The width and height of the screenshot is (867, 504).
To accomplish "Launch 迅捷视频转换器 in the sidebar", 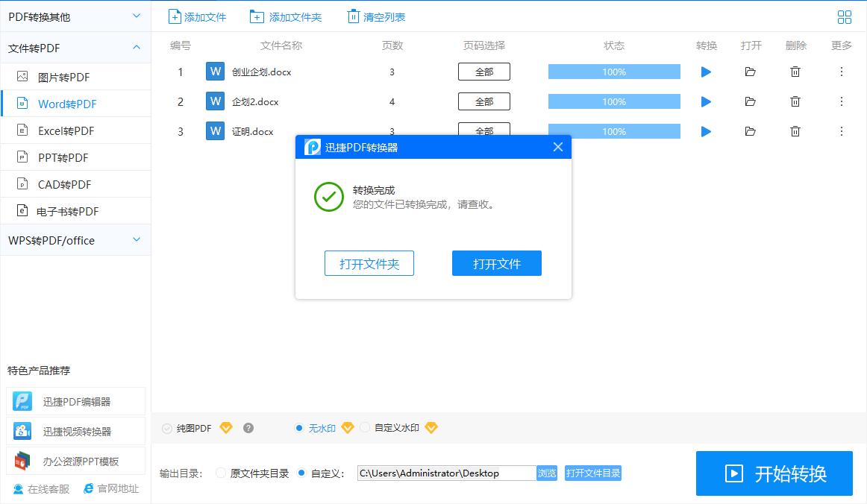I will coord(75,430).
